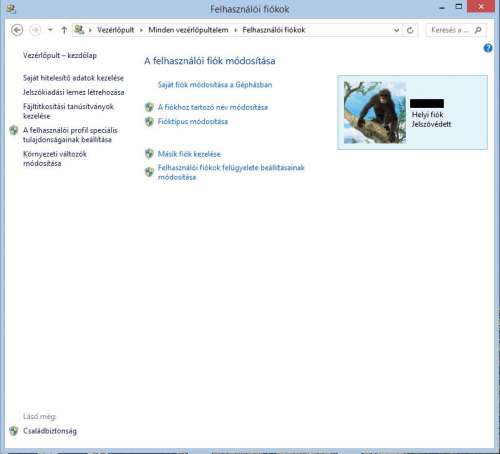Click the Helyi fiók account text
This screenshot has width=500, height=454.
coord(427,115)
